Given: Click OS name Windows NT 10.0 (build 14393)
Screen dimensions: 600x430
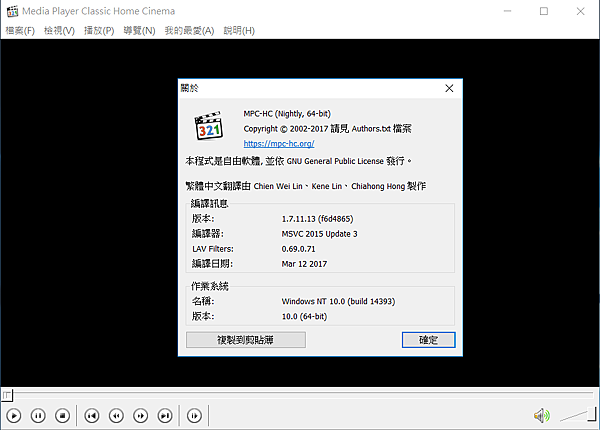Looking at the screenshot, I should tap(338, 301).
